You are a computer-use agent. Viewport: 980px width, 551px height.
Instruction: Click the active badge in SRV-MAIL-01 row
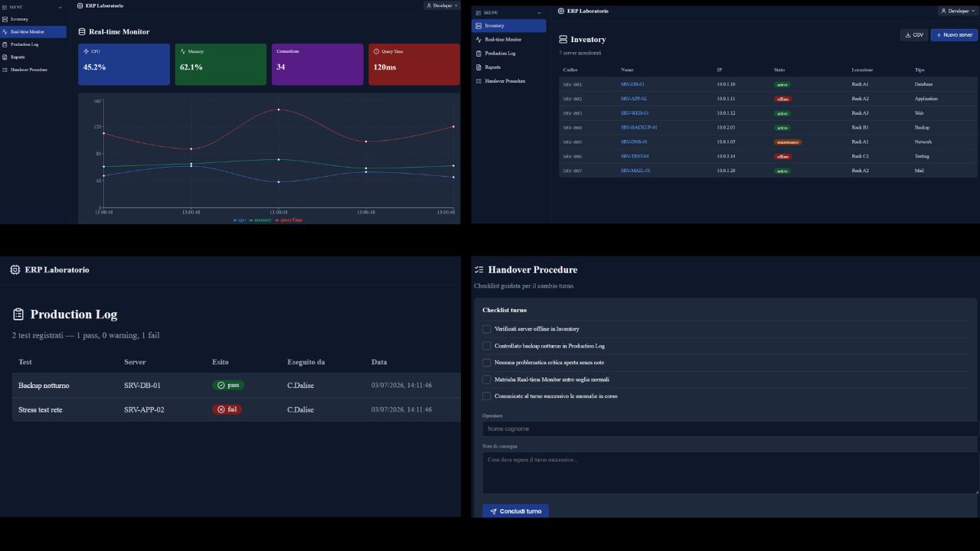782,171
